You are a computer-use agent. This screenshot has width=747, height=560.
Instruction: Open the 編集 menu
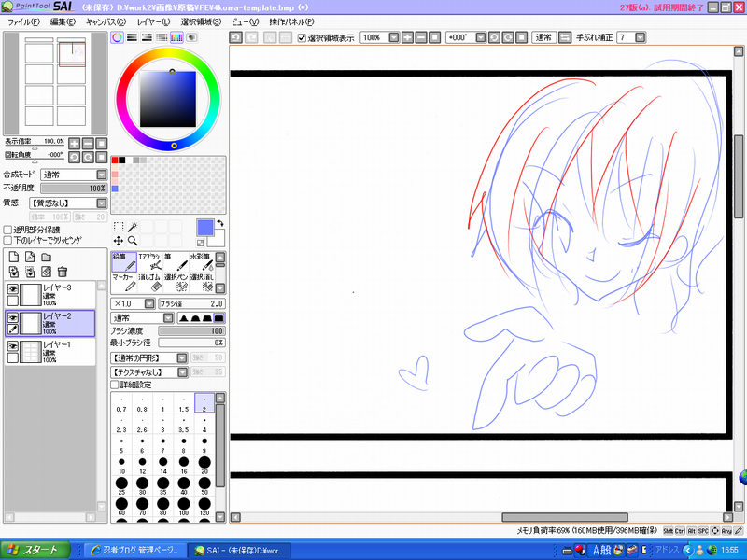63,21
